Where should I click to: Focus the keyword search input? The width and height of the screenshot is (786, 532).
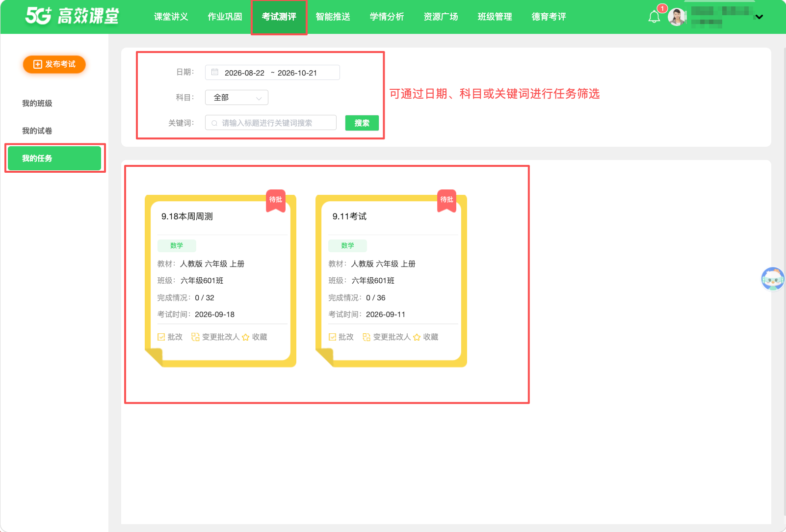click(x=271, y=123)
